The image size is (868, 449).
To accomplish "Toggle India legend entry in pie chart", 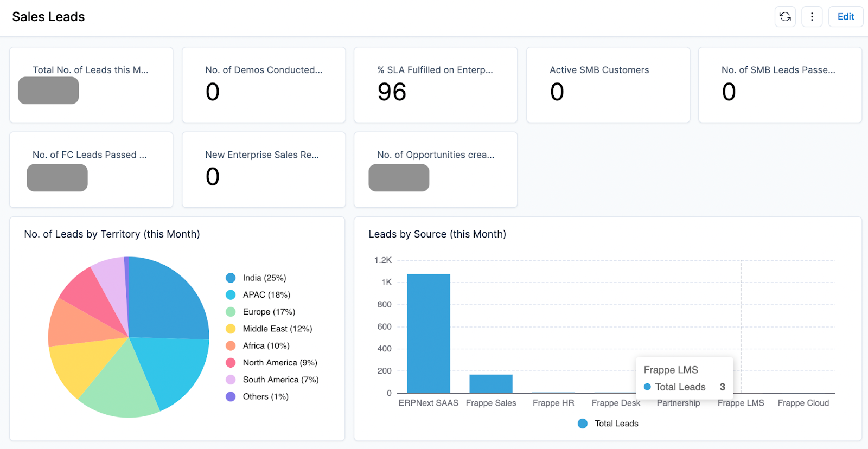I will (264, 278).
